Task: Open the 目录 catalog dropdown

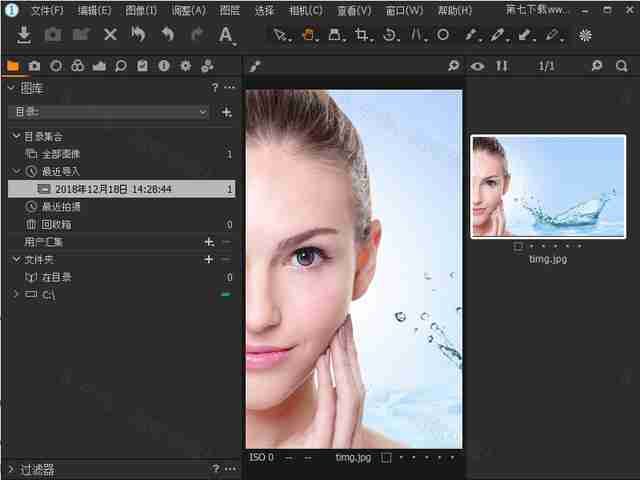Action: [x=108, y=112]
